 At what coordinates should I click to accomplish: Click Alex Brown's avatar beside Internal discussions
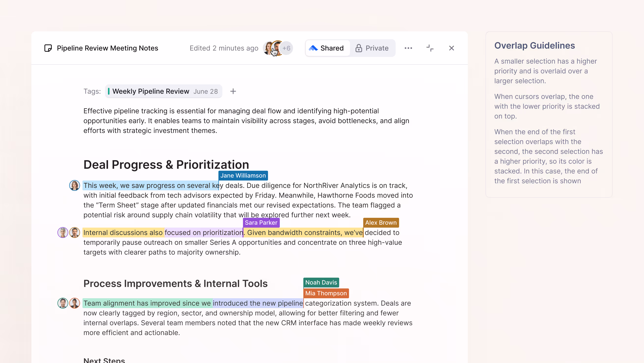click(75, 232)
